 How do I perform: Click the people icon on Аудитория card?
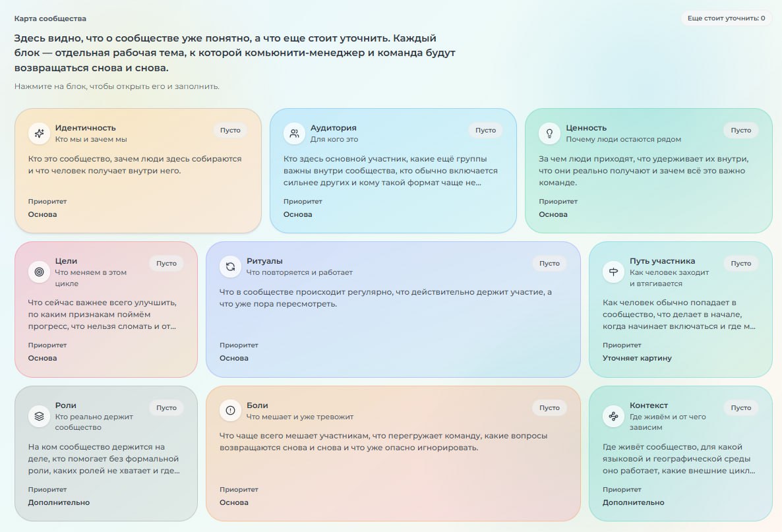[x=294, y=133]
